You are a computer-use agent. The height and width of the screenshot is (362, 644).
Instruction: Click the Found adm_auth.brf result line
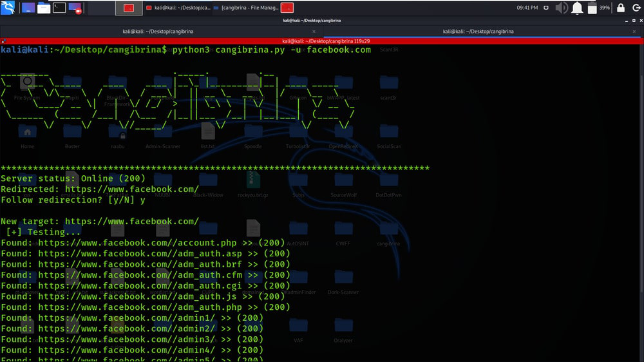(x=146, y=264)
